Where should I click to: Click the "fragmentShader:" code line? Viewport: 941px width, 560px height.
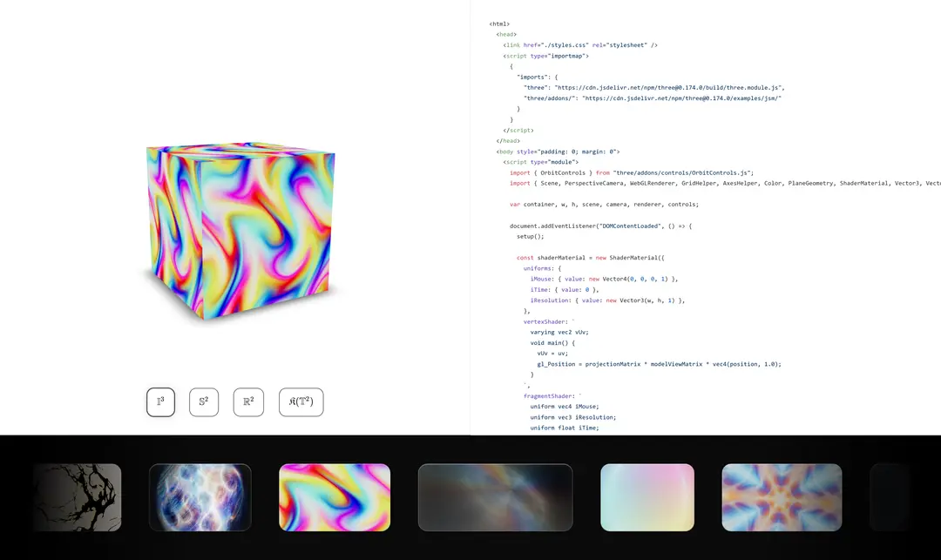click(x=552, y=395)
